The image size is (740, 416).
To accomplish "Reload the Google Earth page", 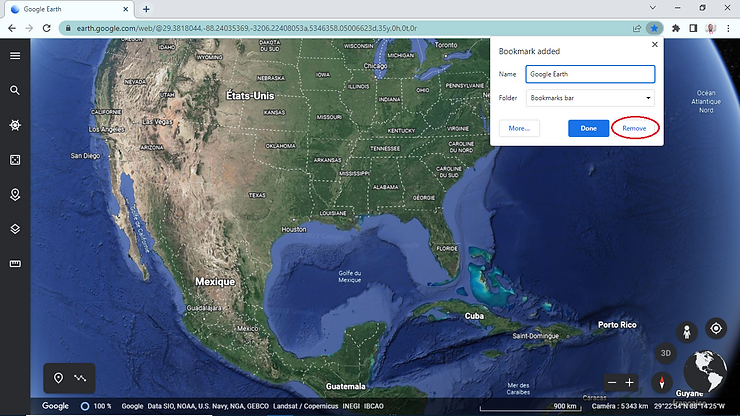I will 46,28.
